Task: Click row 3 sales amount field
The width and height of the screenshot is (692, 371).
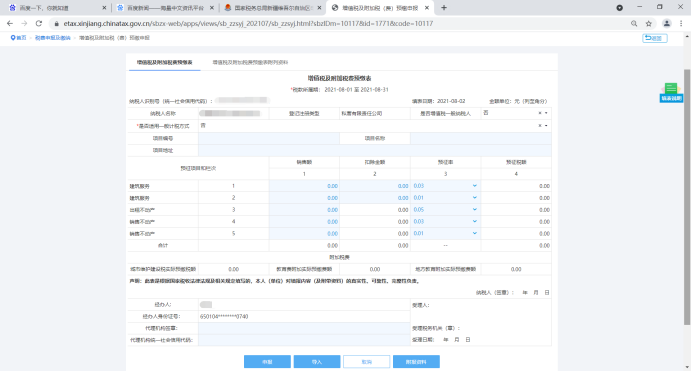Action: [x=304, y=210]
